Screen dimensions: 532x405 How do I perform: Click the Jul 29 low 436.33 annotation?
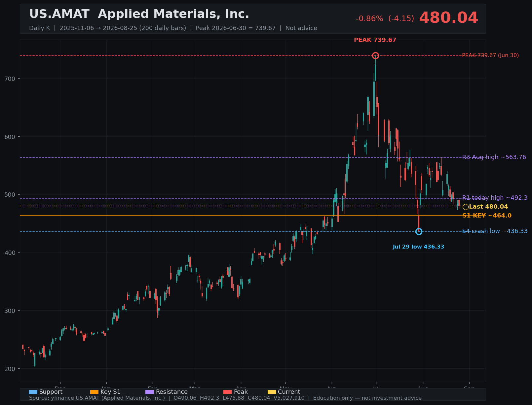[418, 247]
